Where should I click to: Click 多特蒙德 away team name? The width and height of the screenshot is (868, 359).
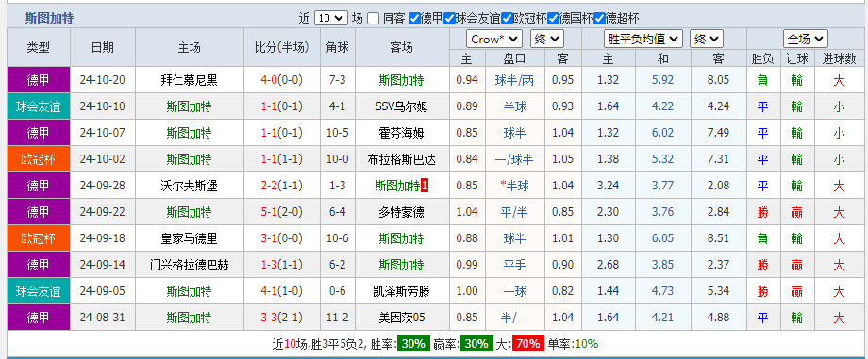pos(401,212)
